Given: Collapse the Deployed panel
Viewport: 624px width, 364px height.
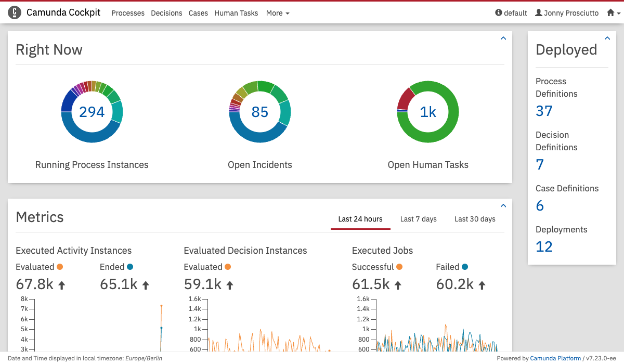Looking at the screenshot, I should (x=607, y=38).
